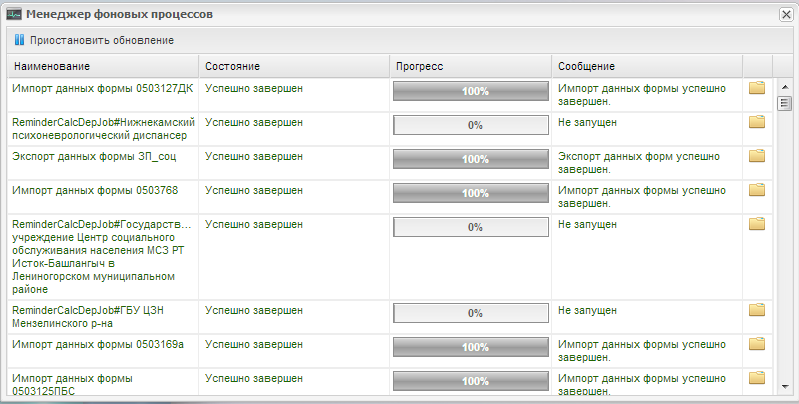Click Экспорт данных форм успешно завершен message
This screenshot has width=799, height=404.
(x=639, y=163)
